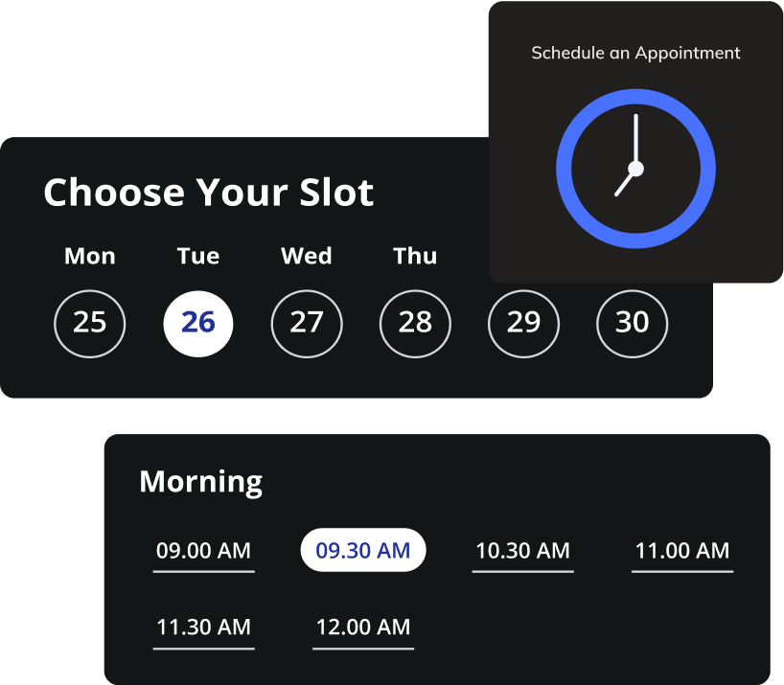Pick date 28 circle
The width and height of the screenshot is (784, 685).
(x=415, y=322)
